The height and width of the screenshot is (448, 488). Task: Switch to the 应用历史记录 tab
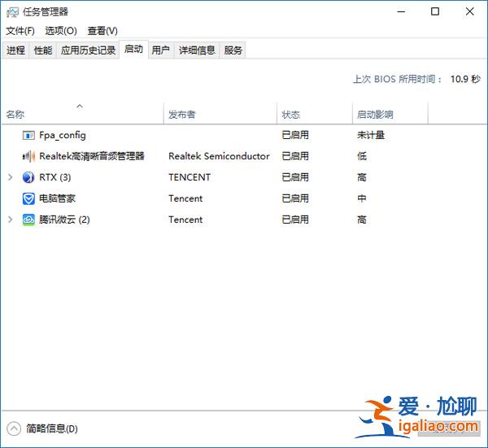click(88, 50)
